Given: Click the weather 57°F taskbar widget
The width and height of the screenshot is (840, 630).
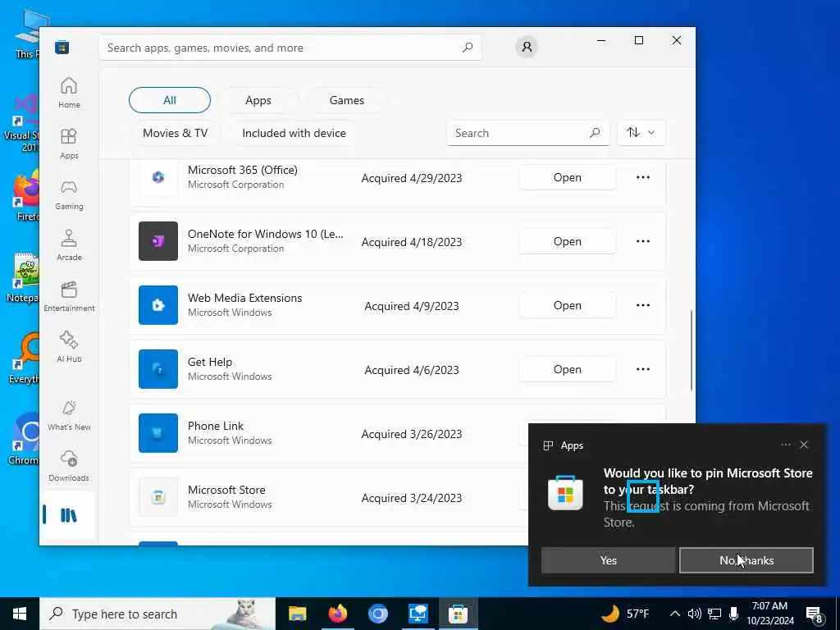Looking at the screenshot, I should coord(625,614).
